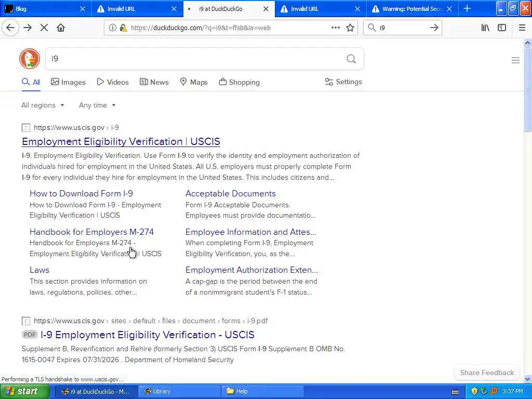The height and width of the screenshot is (399, 532).
Task: Open How to Download Form I-9 link
Action: 81,193
